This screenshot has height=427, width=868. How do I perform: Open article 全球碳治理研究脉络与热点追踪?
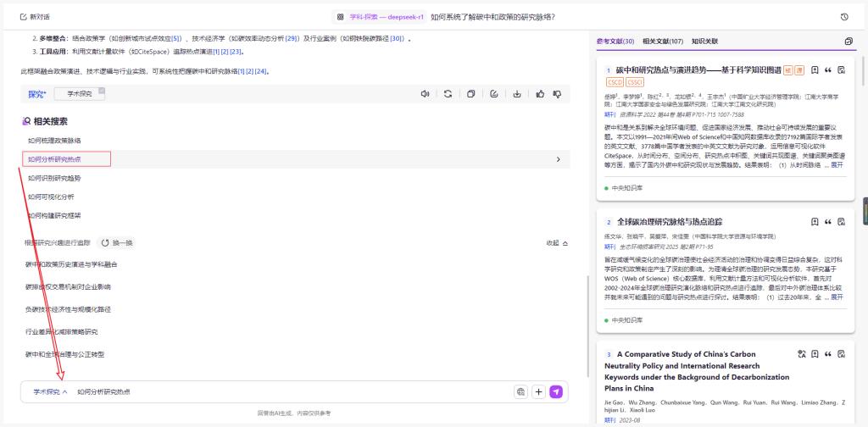(x=670, y=222)
